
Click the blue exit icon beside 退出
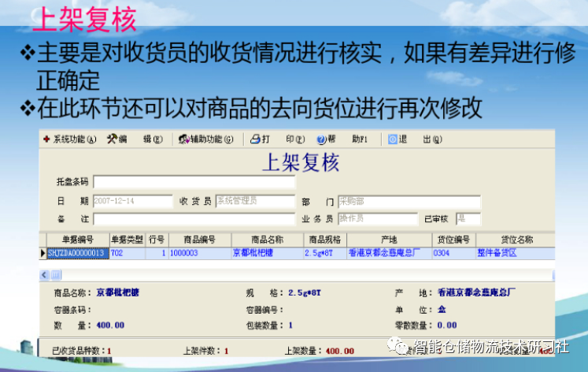tap(393, 139)
